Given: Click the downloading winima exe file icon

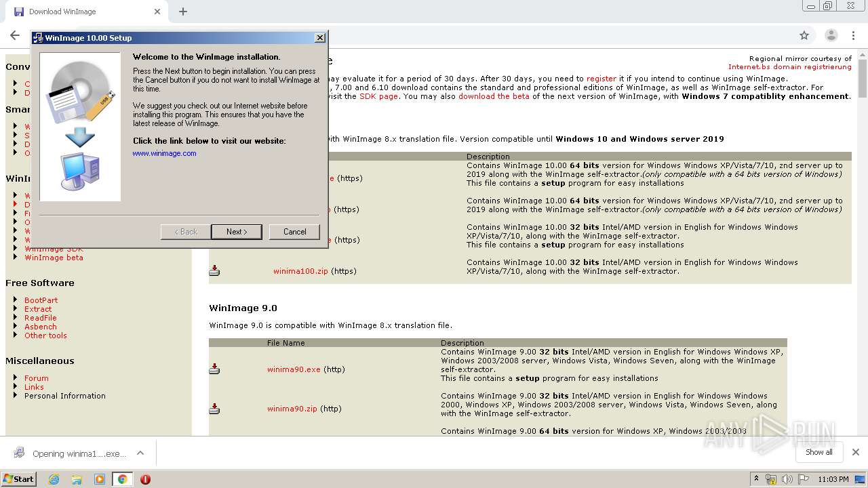Looking at the screenshot, I should pyautogui.click(x=19, y=453).
